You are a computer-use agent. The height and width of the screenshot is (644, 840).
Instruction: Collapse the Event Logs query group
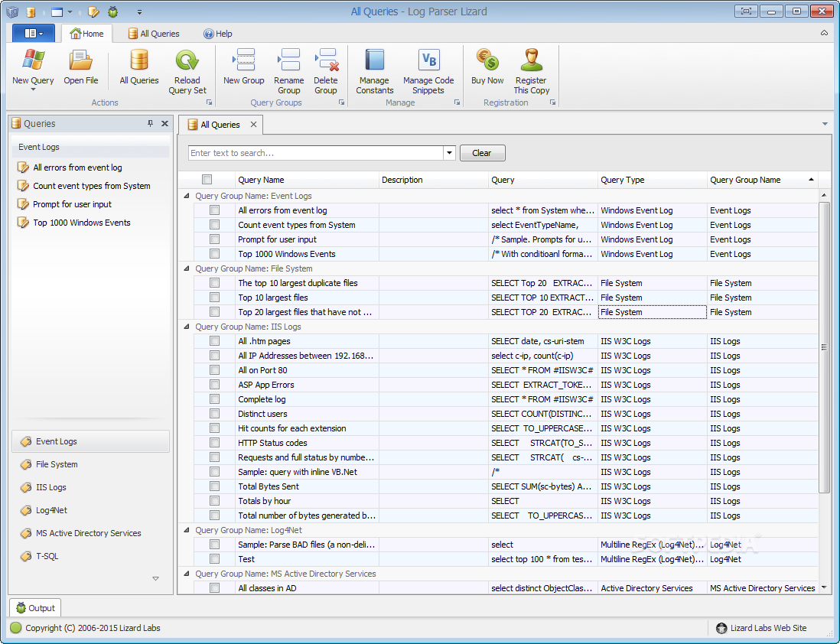point(187,196)
